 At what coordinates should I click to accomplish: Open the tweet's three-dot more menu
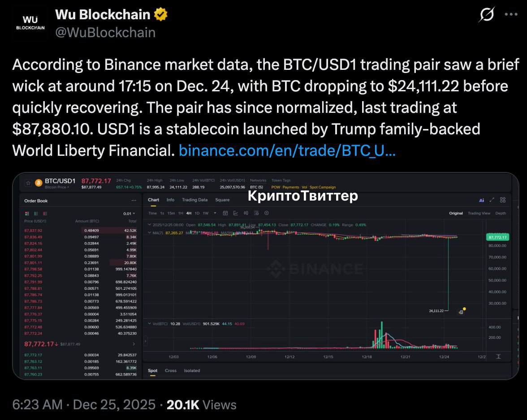(511, 14)
